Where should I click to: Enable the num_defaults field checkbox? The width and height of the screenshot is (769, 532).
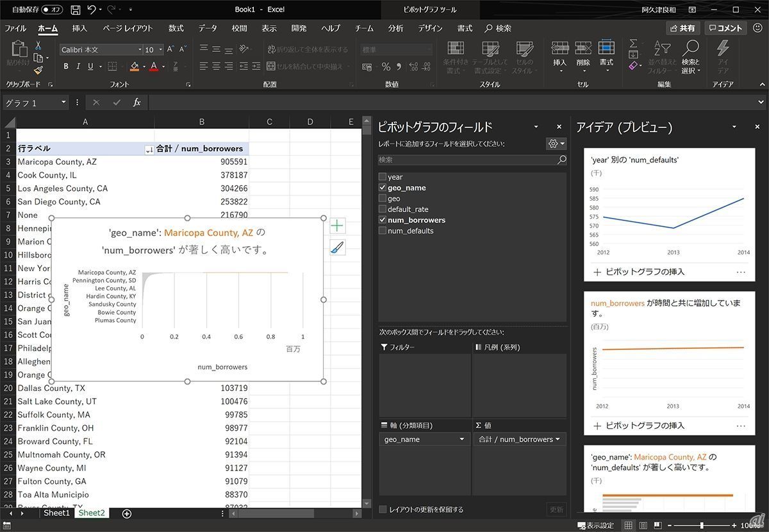[x=383, y=231]
